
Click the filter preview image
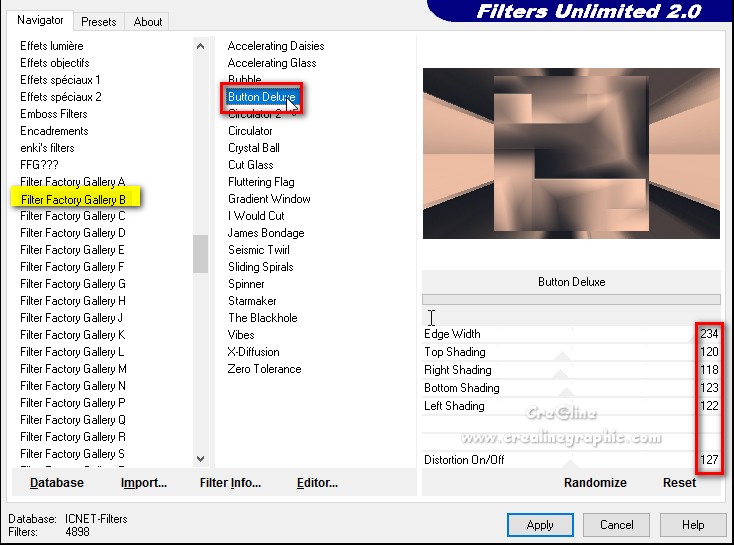pyautogui.click(x=571, y=153)
